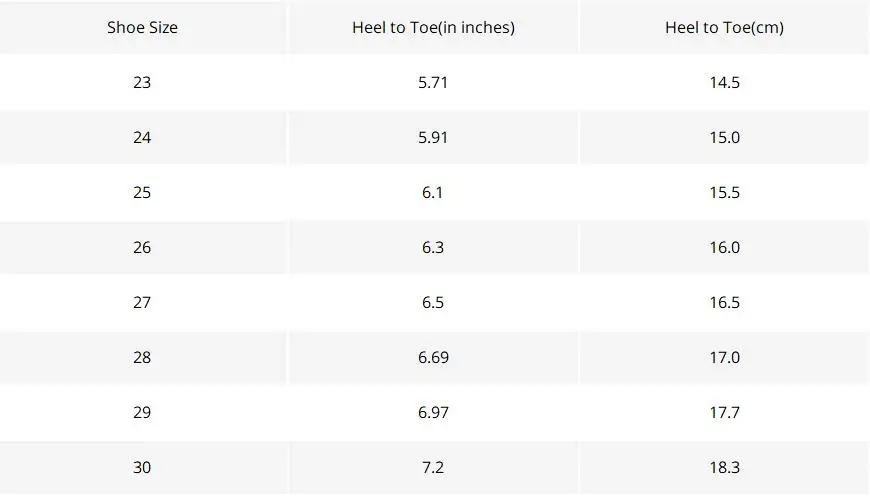Click the Heel to Toe(cm) header

(724, 27)
